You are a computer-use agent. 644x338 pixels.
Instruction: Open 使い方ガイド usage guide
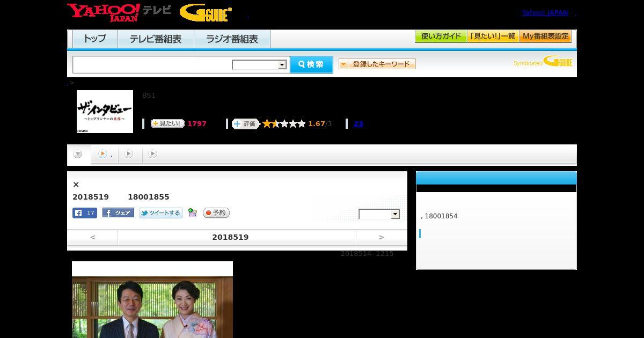pos(441,36)
